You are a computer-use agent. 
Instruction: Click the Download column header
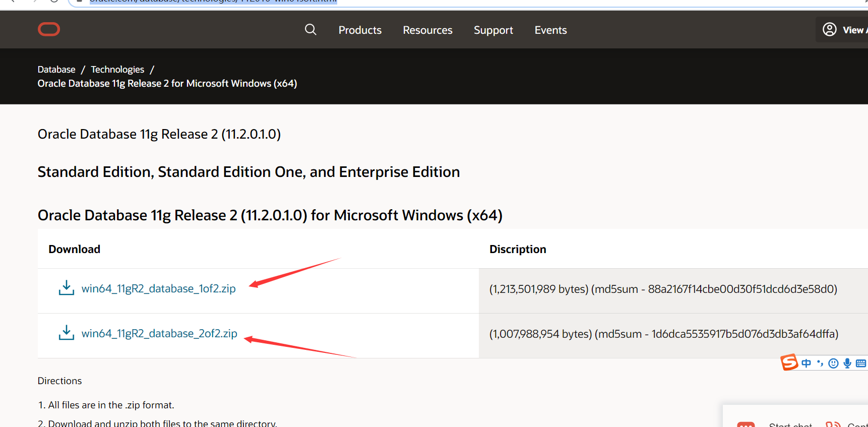[75, 249]
